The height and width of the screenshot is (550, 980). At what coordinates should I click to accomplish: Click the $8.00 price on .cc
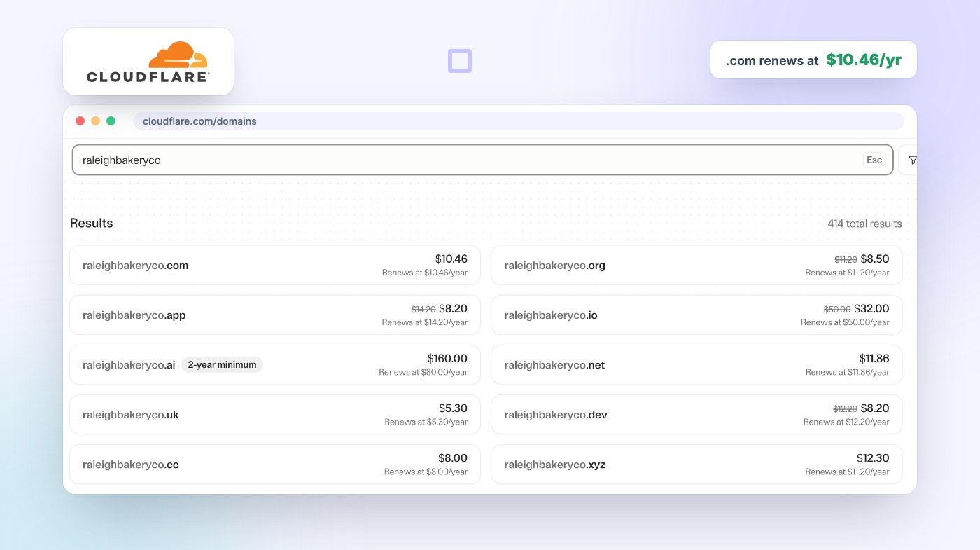click(453, 458)
